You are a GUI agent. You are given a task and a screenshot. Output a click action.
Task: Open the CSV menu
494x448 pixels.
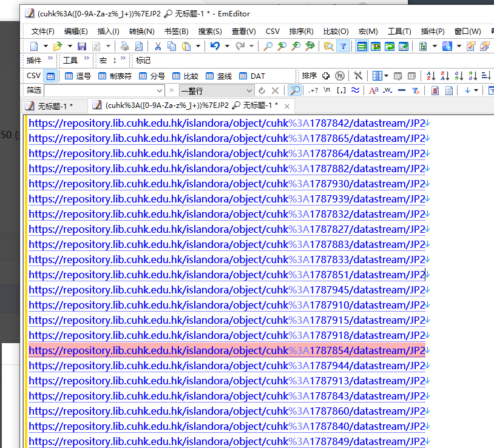(272, 32)
